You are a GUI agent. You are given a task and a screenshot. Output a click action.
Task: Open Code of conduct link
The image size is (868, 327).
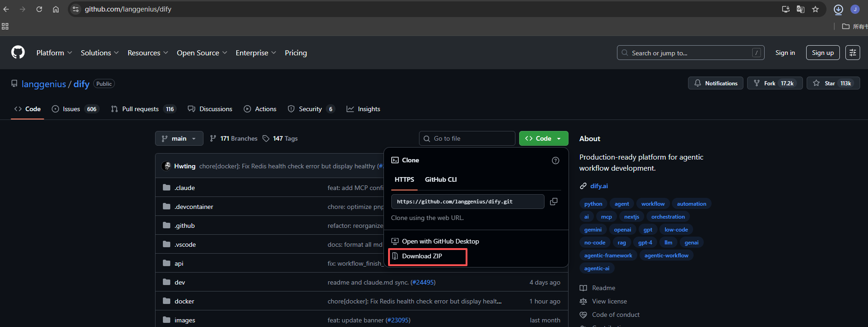[616, 315]
